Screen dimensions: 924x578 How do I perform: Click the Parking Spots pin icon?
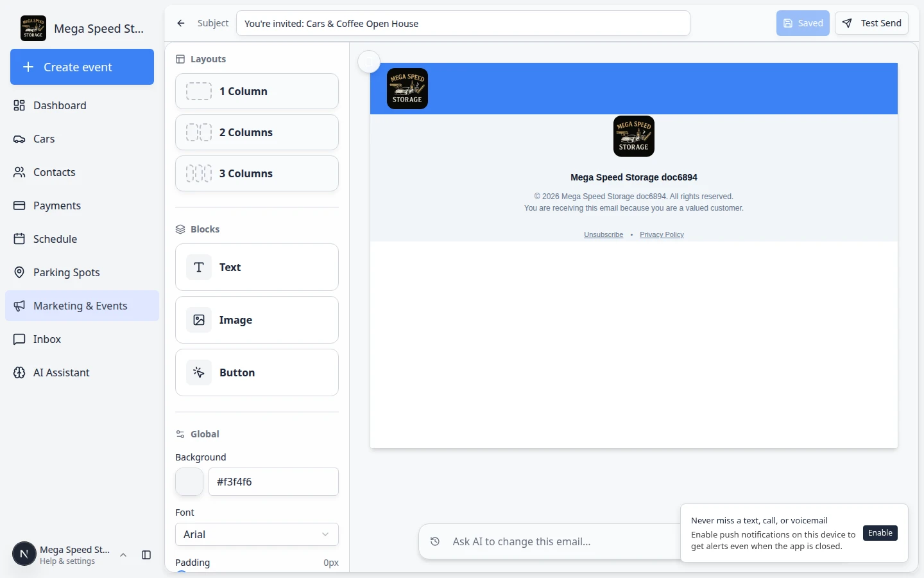point(19,272)
